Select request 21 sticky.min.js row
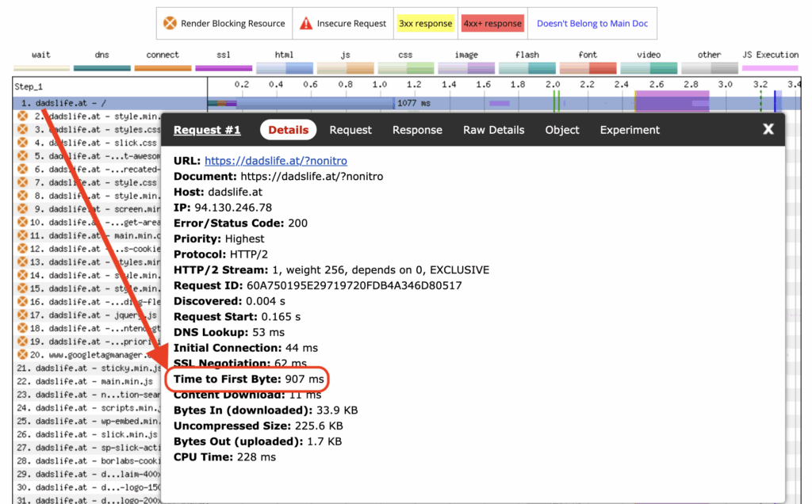812x504 pixels. (87, 368)
